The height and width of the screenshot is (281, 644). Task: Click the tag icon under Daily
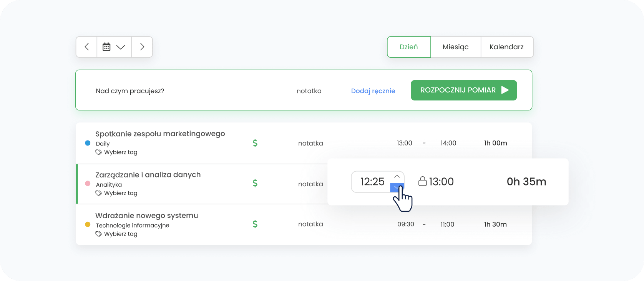99,152
